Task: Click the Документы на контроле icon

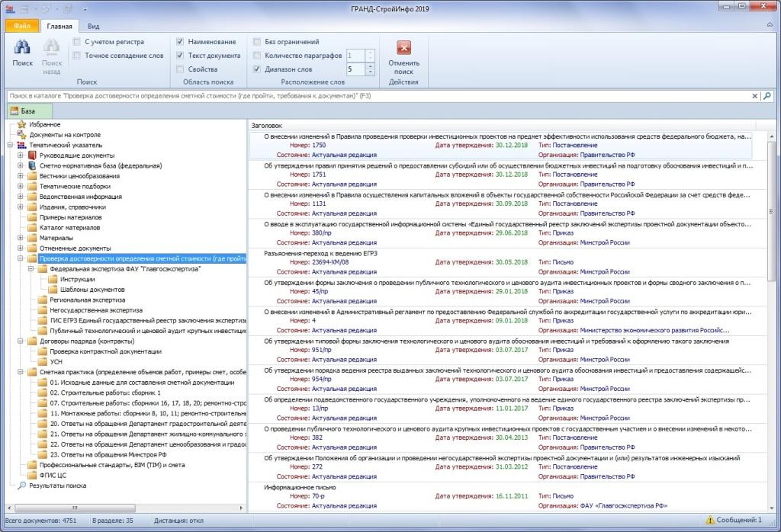Action: (x=21, y=135)
